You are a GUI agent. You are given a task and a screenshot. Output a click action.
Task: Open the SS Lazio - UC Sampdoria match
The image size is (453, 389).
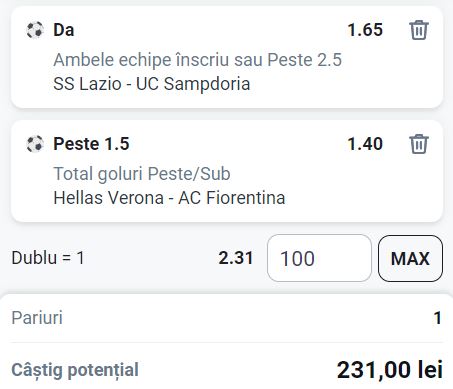[152, 84]
